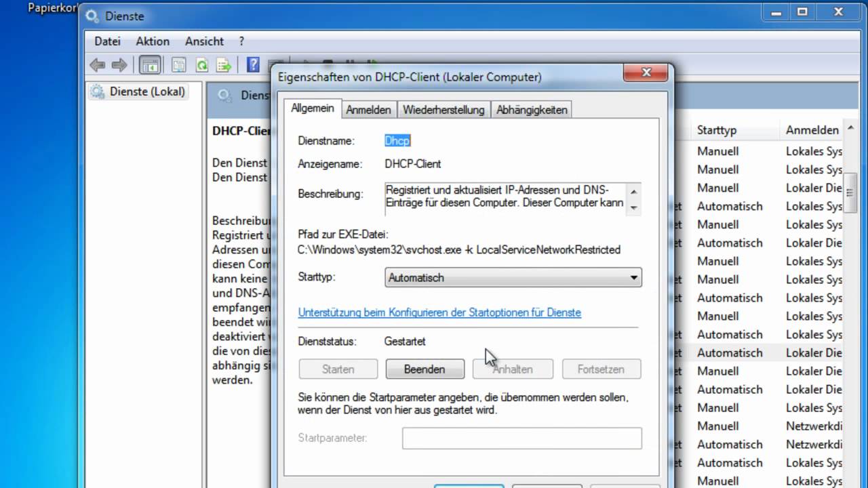
Task: Open the Properties toolbar icon in Dienste
Action: point(179,65)
